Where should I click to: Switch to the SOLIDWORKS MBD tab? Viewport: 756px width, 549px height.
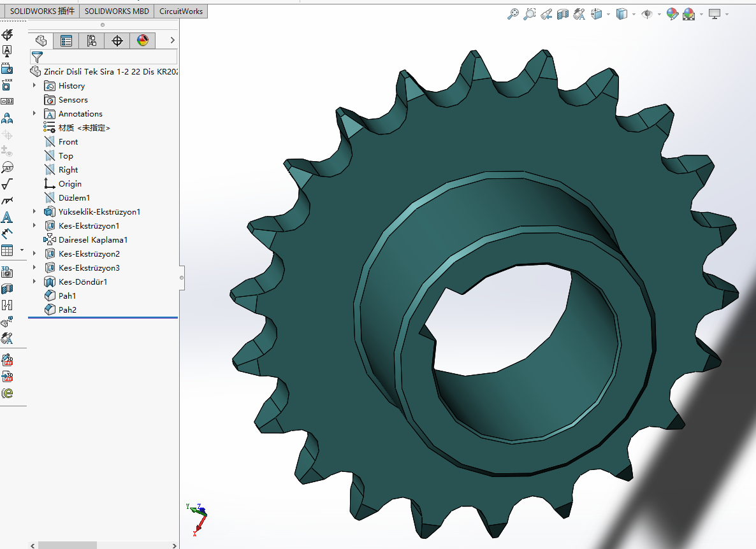pos(117,11)
